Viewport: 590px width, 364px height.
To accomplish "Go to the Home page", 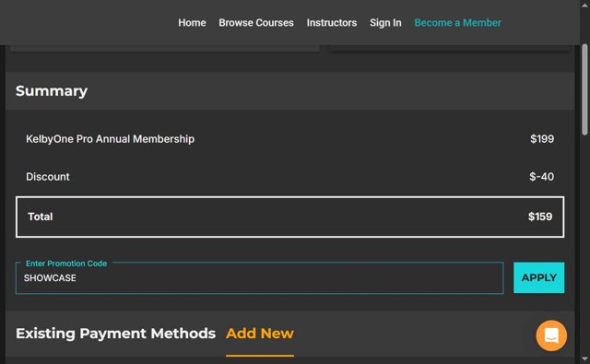I will pyautogui.click(x=192, y=22).
